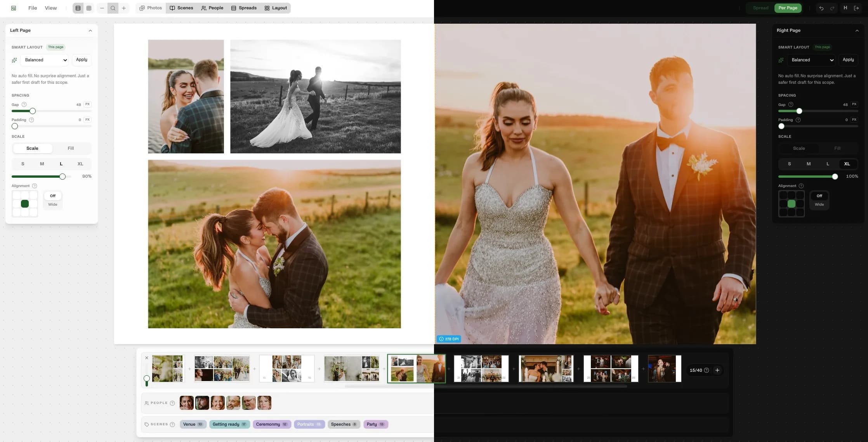
Task: Click the redo arrow icon
Action: pos(832,8)
